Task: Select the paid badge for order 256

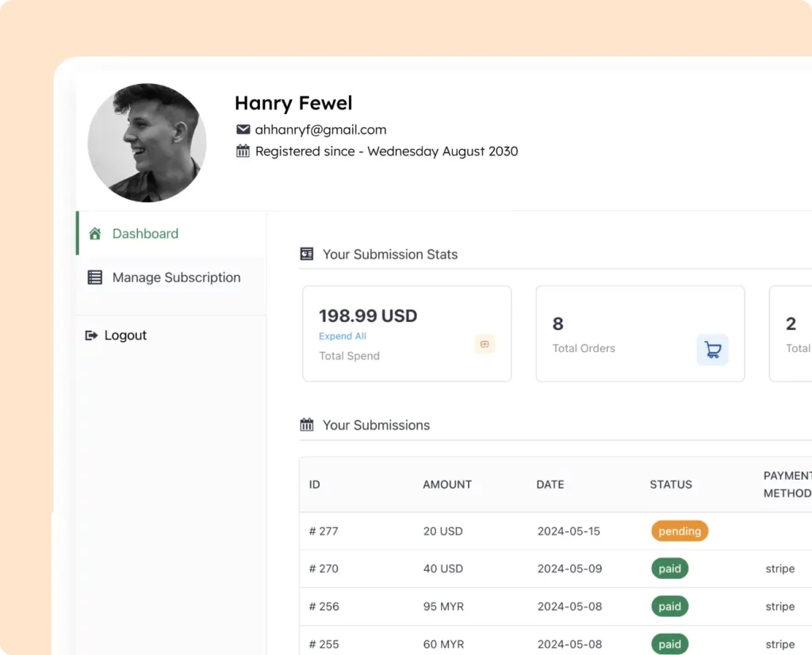Action: click(669, 606)
